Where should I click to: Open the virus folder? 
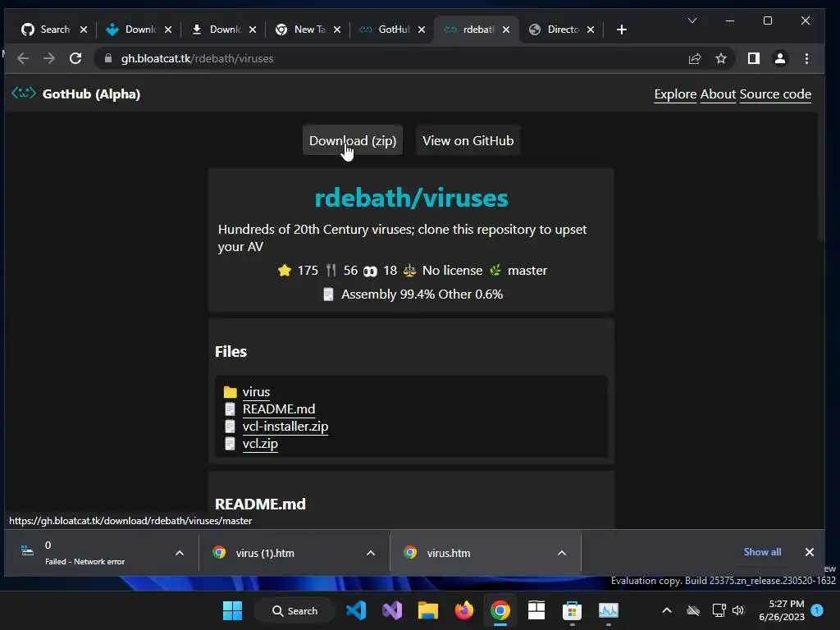[256, 391]
